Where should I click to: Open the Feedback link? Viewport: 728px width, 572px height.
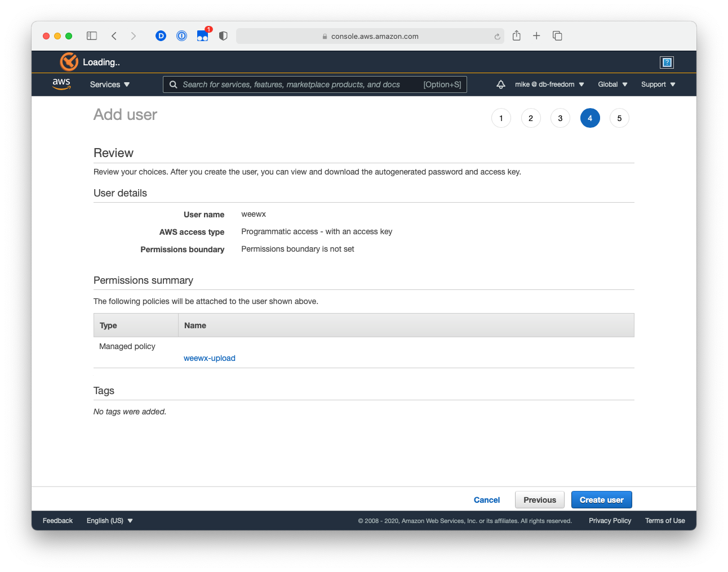click(57, 521)
